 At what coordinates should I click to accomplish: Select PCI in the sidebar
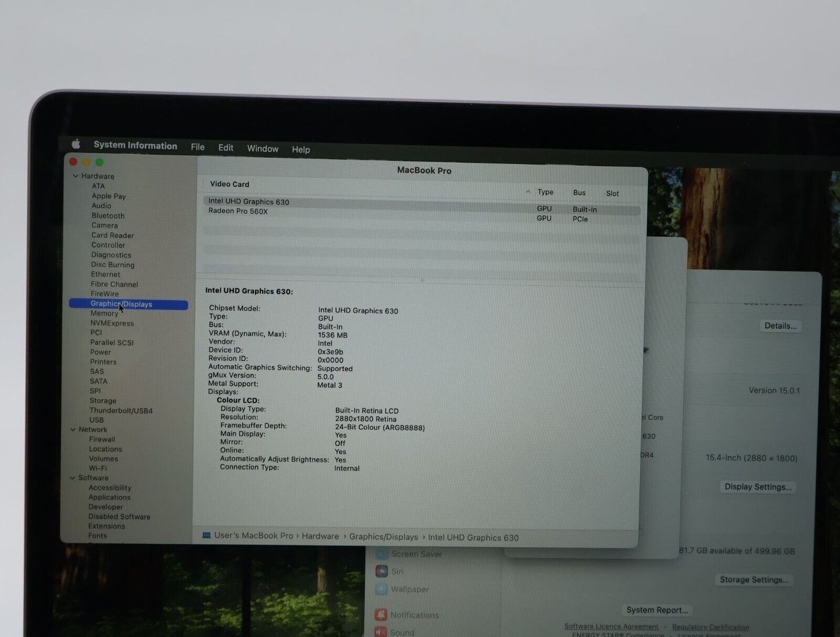coord(96,333)
